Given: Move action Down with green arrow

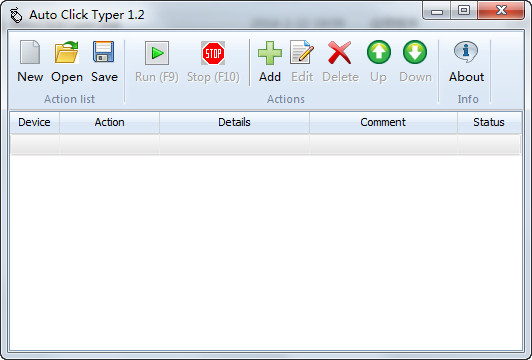Looking at the screenshot, I should pyautogui.click(x=415, y=61).
